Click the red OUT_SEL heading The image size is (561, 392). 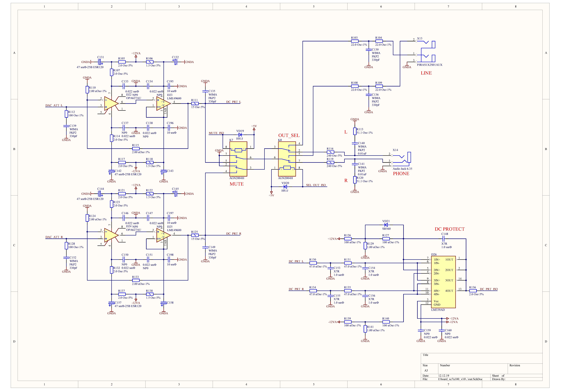[289, 135]
